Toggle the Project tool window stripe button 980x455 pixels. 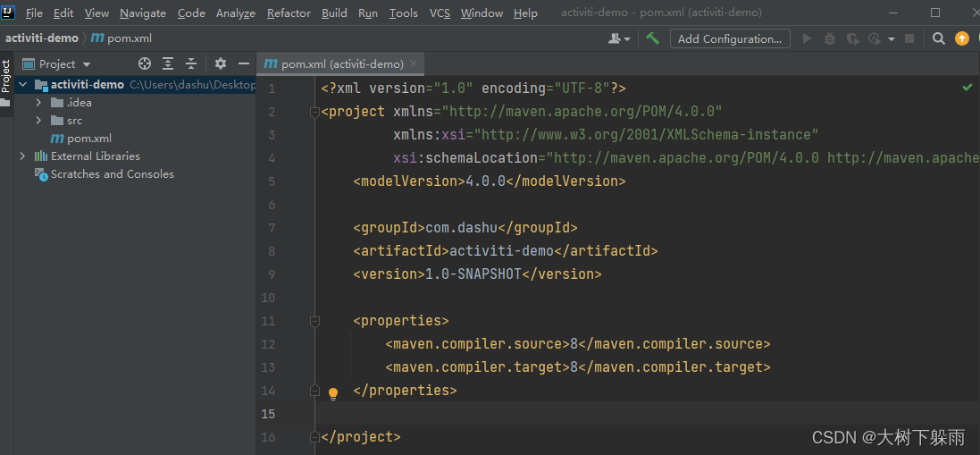[x=6, y=83]
